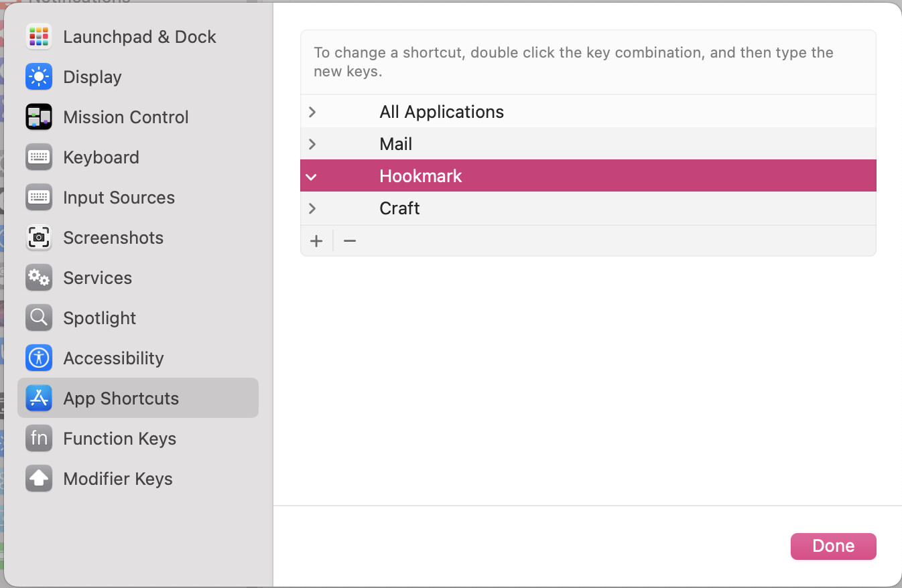Click the Modifier Keys up-arrow icon

39,479
